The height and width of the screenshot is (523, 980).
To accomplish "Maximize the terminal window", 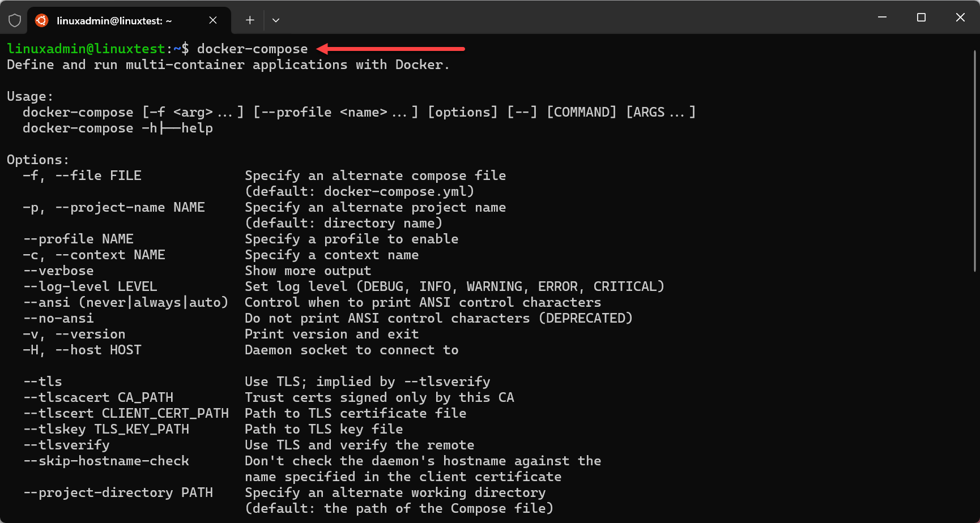I will tap(921, 18).
